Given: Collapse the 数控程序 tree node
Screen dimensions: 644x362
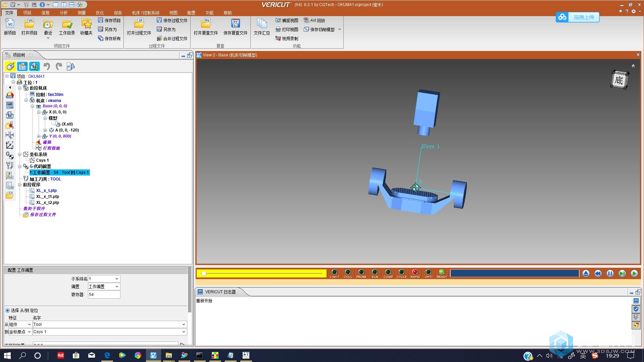Looking at the screenshot, I should pos(19,185).
